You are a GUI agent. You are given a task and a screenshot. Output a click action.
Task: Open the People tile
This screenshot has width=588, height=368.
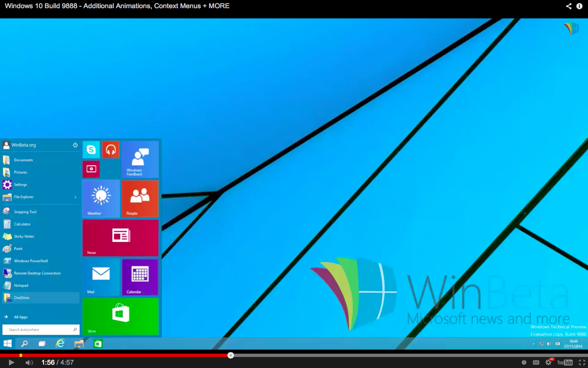(x=140, y=198)
